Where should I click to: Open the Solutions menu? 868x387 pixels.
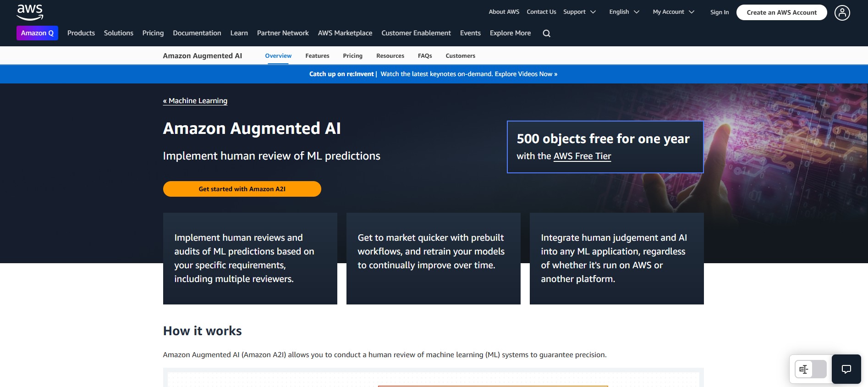119,33
